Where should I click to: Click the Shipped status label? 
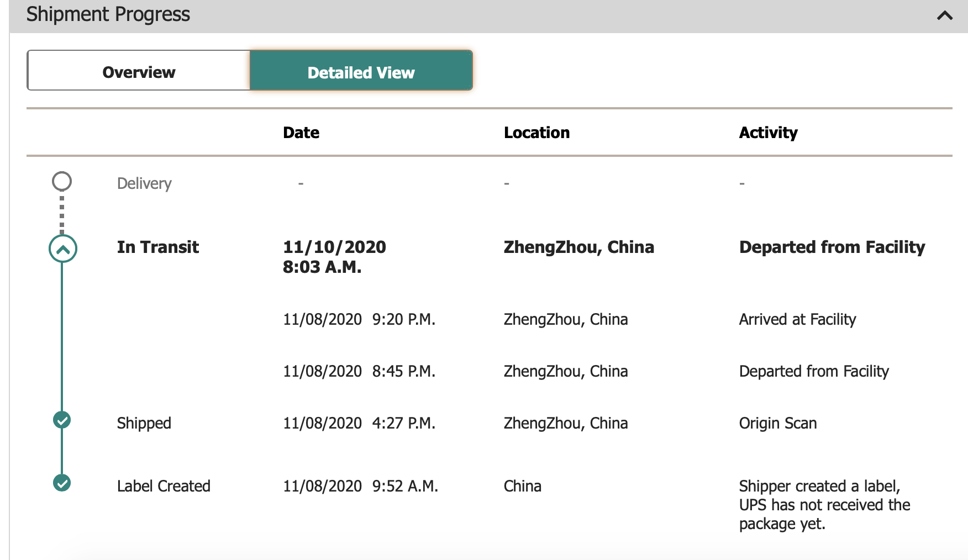pos(144,423)
